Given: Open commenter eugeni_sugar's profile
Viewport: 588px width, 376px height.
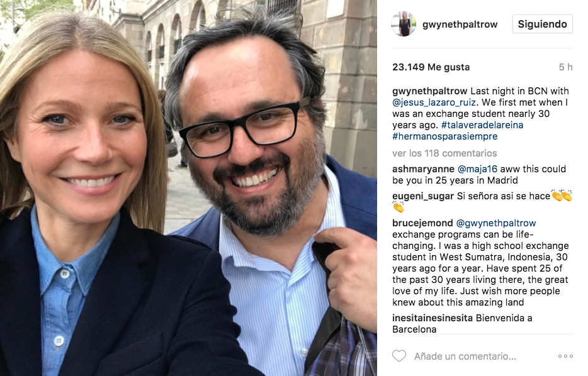Looking at the screenshot, I should click(423, 196).
